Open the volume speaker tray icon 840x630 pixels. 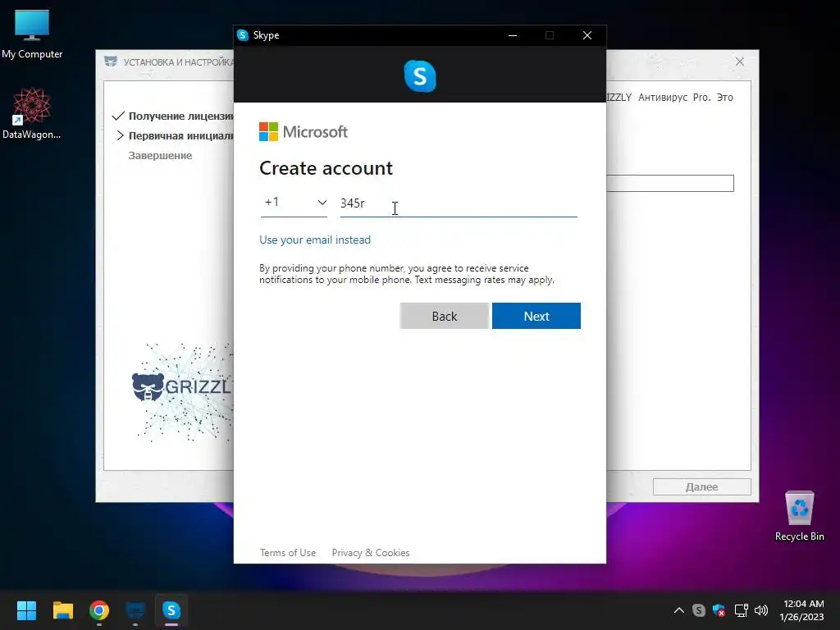click(761, 610)
